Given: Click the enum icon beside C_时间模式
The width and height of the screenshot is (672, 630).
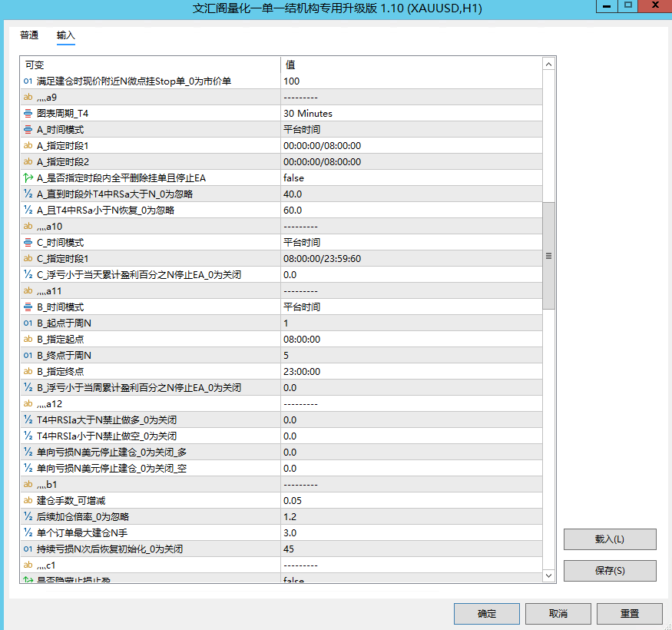Looking at the screenshot, I should pyautogui.click(x=28, y=242).
